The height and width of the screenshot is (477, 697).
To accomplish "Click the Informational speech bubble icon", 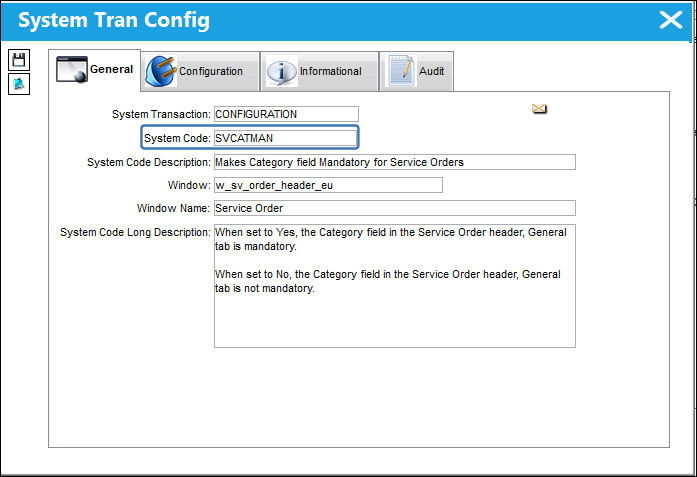I will (x=281, y=71).
